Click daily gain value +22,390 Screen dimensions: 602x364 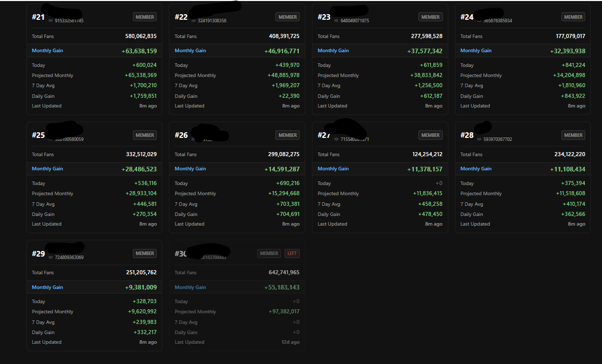pos(289,96)
